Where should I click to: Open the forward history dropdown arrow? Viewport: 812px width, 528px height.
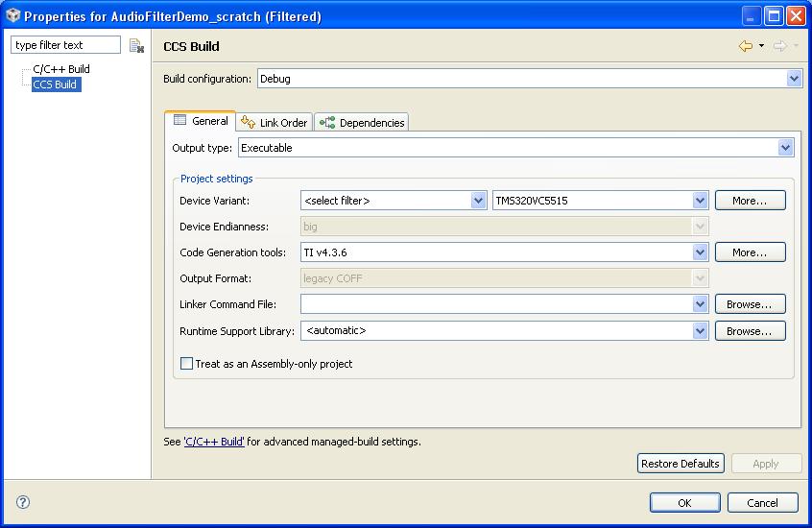(x=796, y=46)
